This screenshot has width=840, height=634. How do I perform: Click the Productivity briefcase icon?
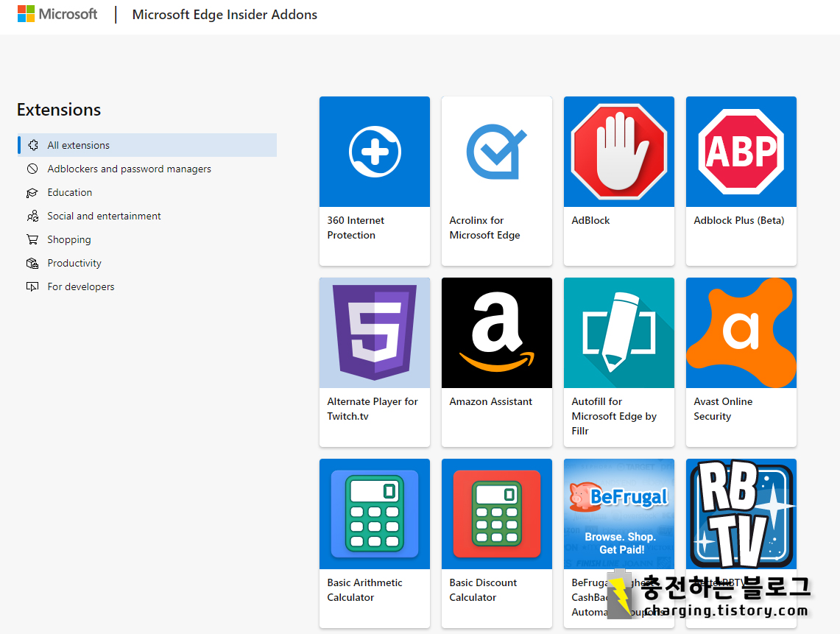[x=32, y=263]
